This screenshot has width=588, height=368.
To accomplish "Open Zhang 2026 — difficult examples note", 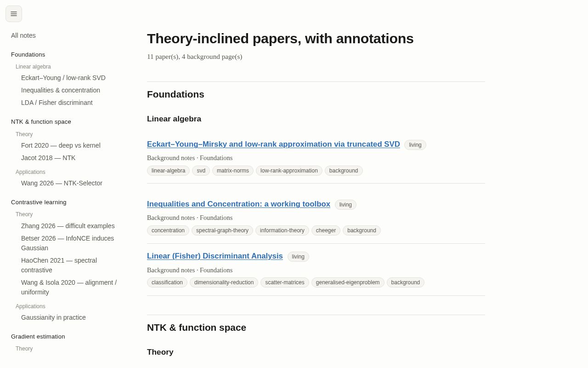I will 68,226.
